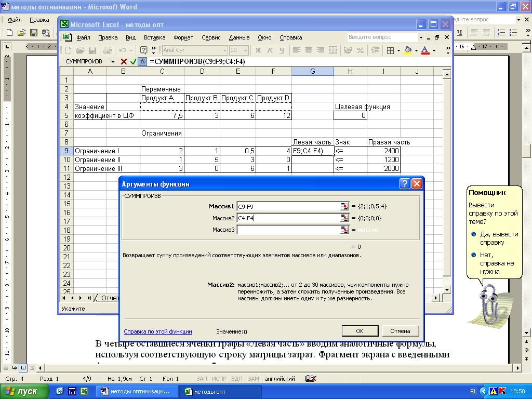Open the Arial Cyr font dropdown
The image size is (532, 399).
coord(224,50)
